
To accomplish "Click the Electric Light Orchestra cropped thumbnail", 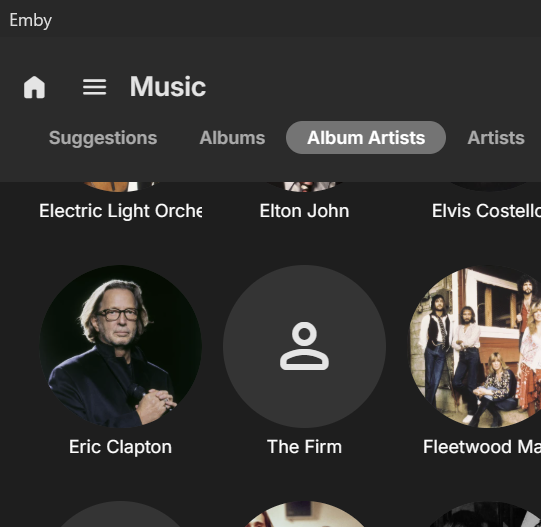I will (x=120, y=186).
